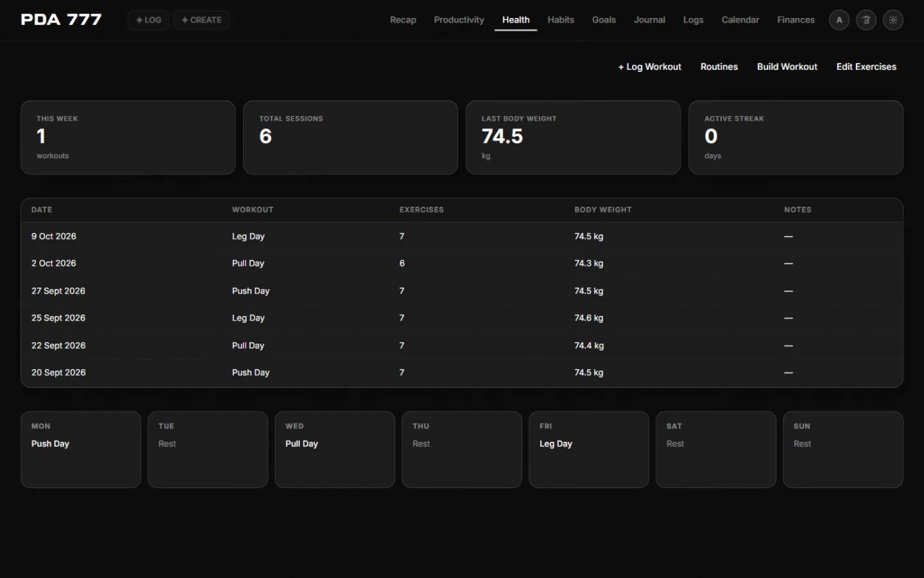This screenshot has width=924, height=578.
Task: Select the 2 Oct 2026 date cell
Action: (54, 263)
